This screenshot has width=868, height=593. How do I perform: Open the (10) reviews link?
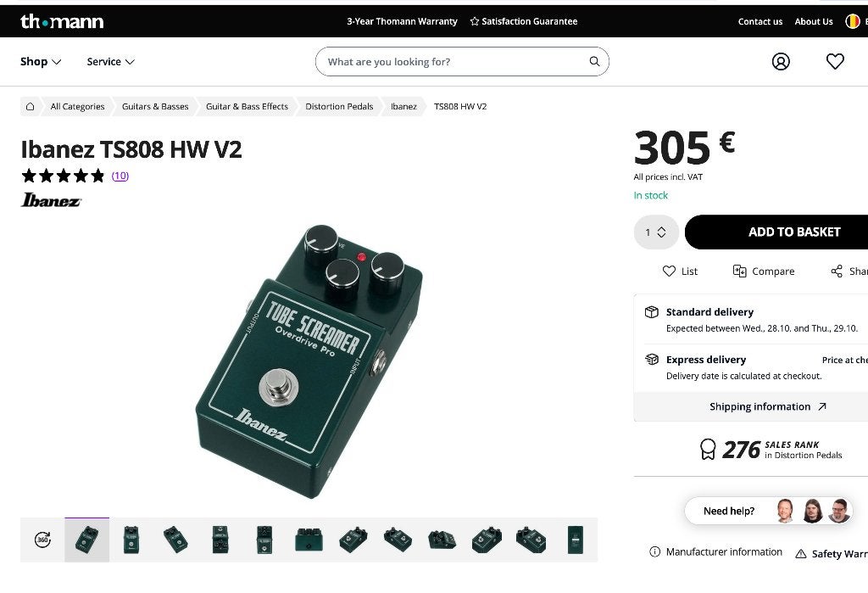pos(120,176)
